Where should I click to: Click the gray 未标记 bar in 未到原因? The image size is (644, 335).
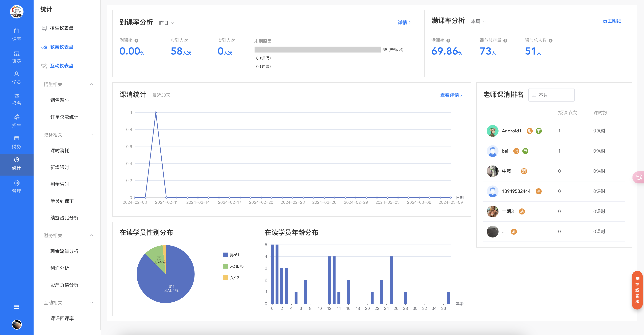pyautogui.click(x=317, y=50)
